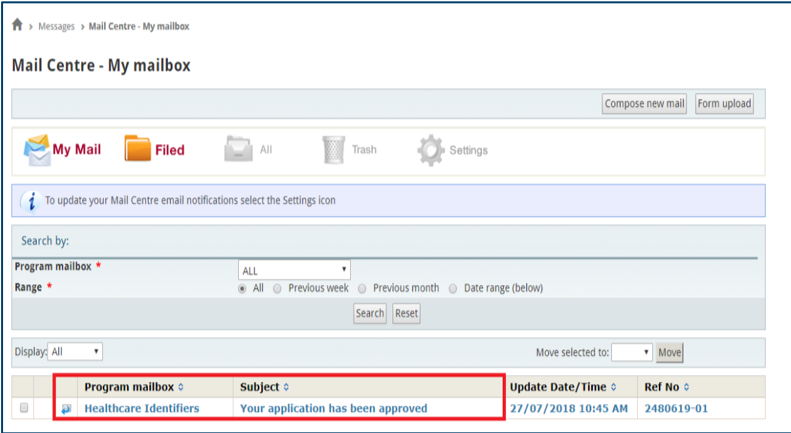Open Messages breadcrumb link

pyautogui.click(x=56, y=26)
